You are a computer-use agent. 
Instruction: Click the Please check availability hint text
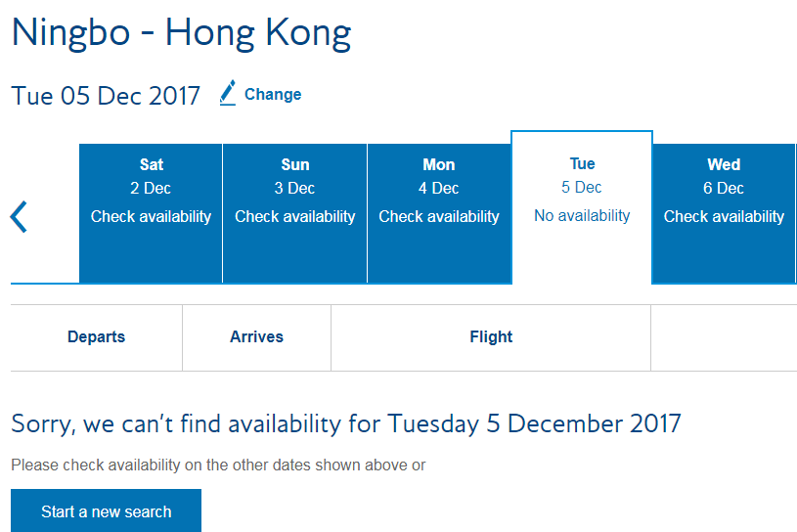(218, 465)
